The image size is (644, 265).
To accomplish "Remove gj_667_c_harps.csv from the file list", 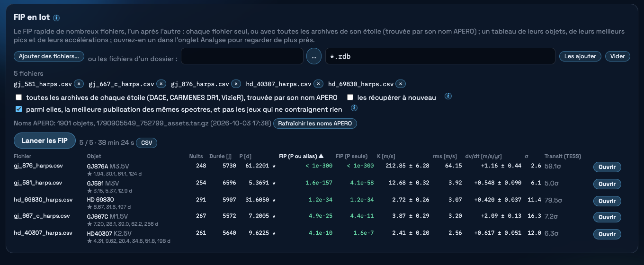I will point(161,84).
